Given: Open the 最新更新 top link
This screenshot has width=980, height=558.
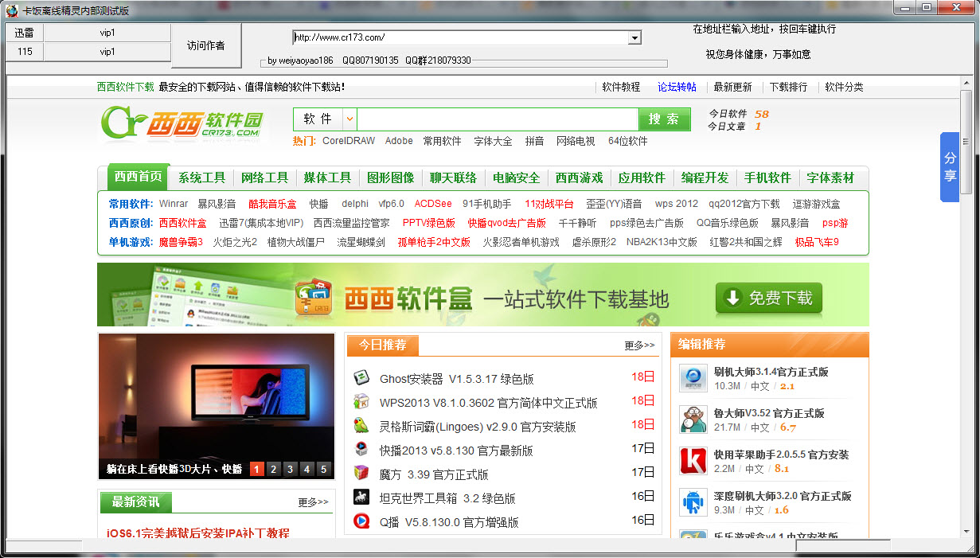Looking at the screenshot, I should coord(732,87).
